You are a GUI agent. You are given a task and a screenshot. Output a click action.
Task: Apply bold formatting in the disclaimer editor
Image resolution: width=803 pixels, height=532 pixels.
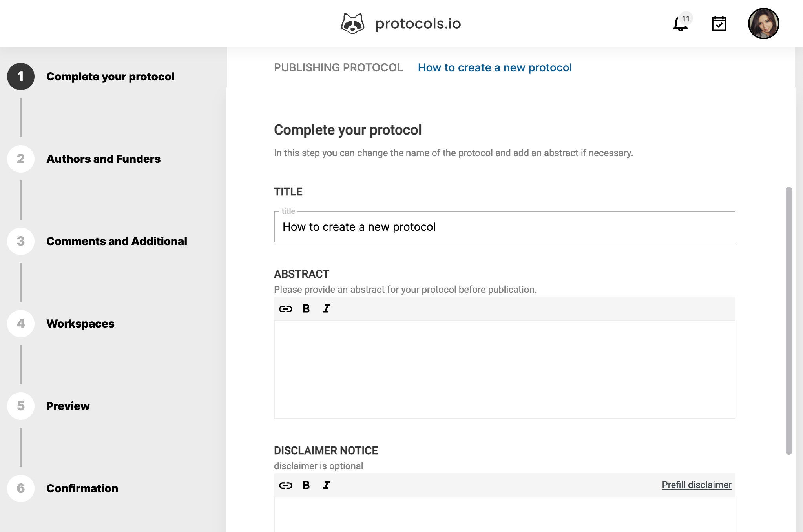(x=306, y=485)
